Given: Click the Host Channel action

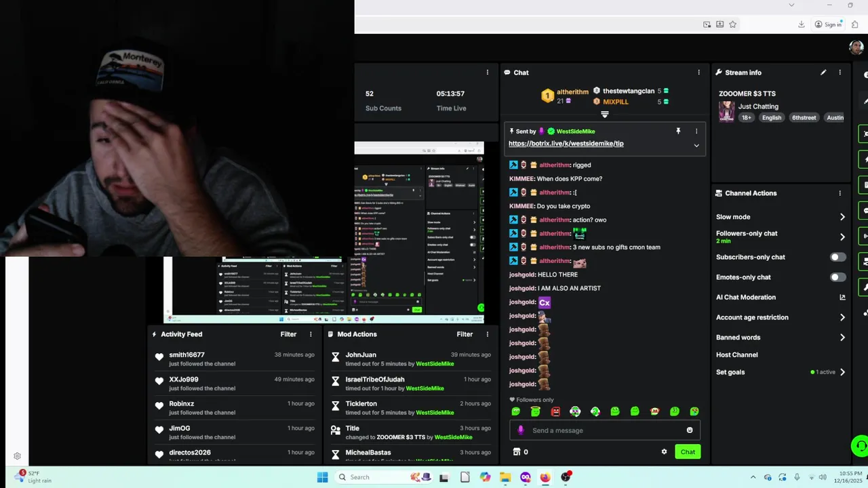Looking at the screenshot, I should point(736,354).
